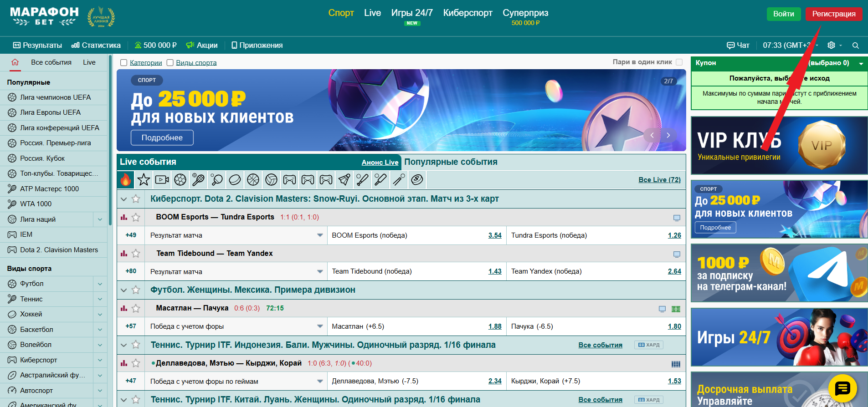Expand Теннис chevron in sidebar
This screenshot has width=868, height=407.
tap(100, 299)
